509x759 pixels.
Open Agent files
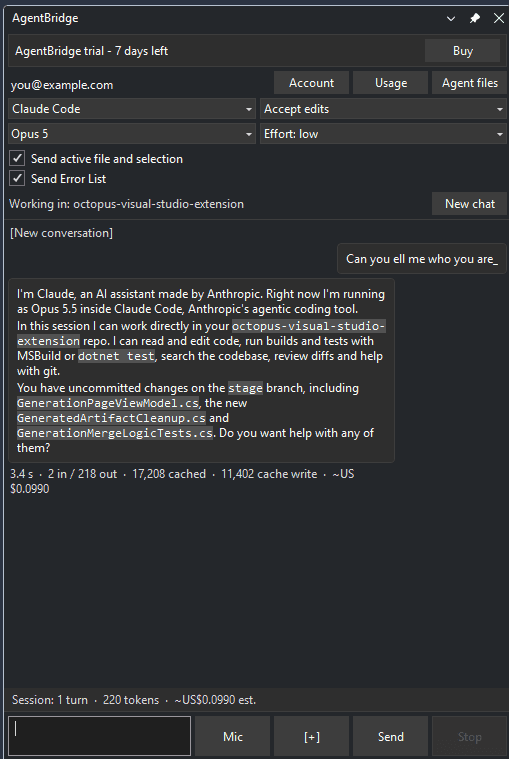click(469, 83)
